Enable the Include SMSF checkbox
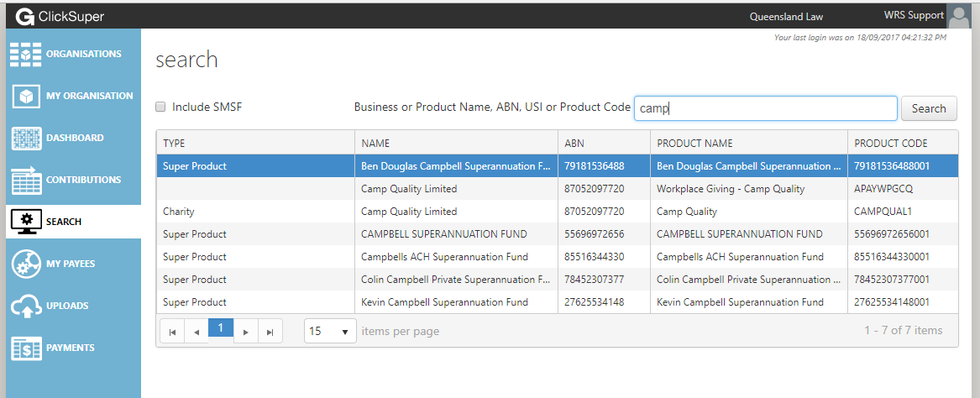This screenshot has width=980, height=398. point(160,107)
